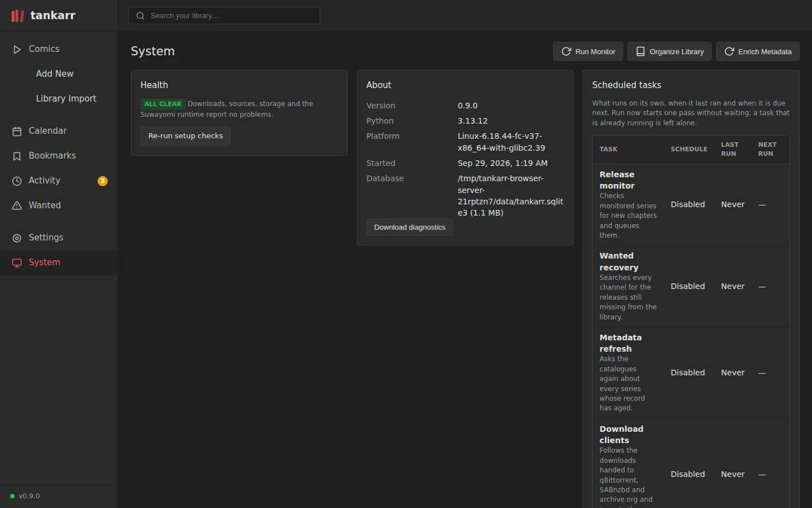Click the Python version 3.13.12 value

point(473,121)
